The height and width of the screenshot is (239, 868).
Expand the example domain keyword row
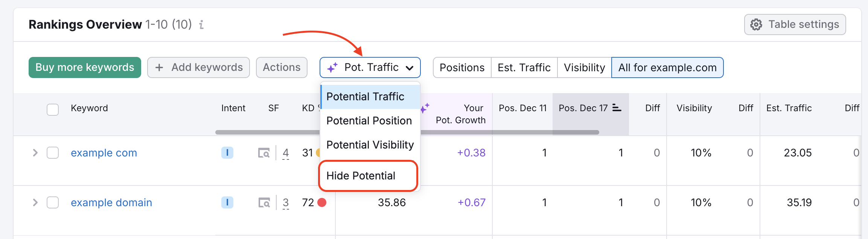[35, 202]
